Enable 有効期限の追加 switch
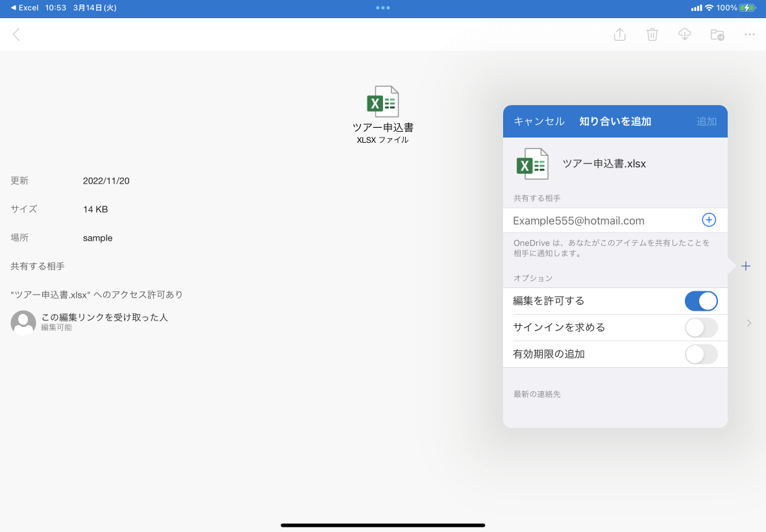The width and height of the screenshot is (766, 532). coord(701,354)
